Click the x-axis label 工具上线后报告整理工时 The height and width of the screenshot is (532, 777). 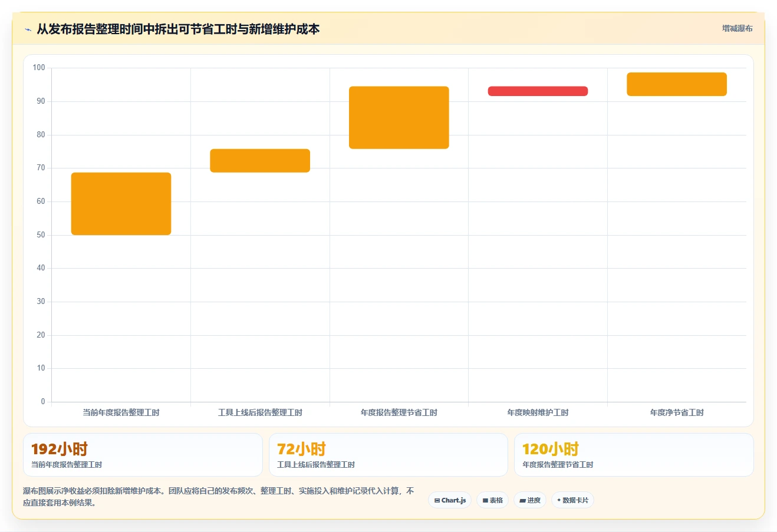pyautogui.click(x=260, y=412)
